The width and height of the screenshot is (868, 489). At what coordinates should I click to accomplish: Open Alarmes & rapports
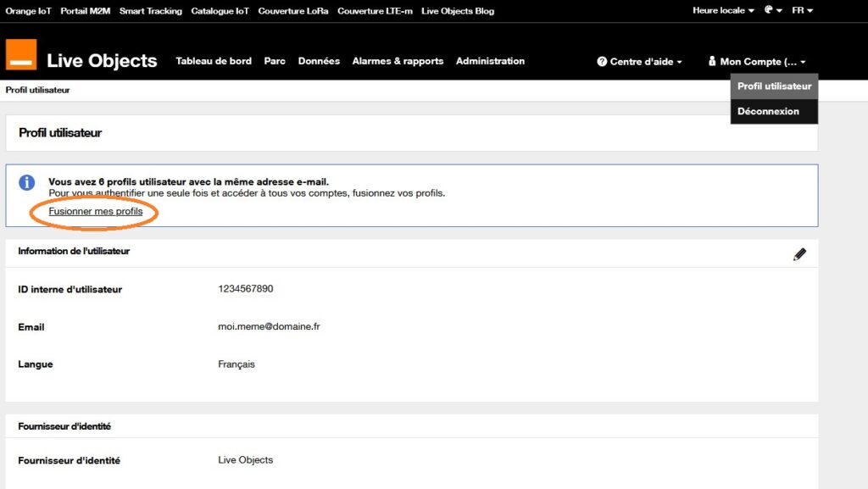(398, 61)
